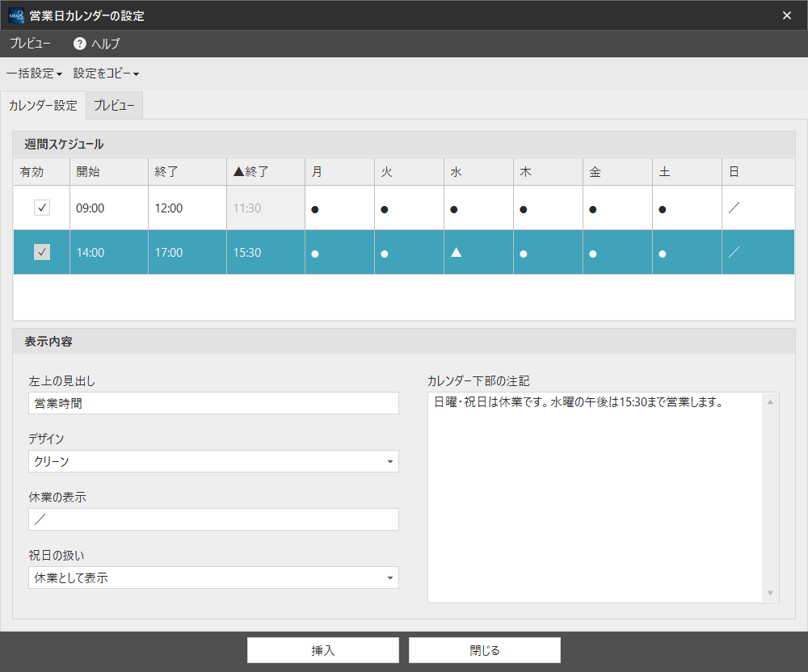Toggle 有効 checkbox in the 14:00 row
Image resolution: width=808 pixels, height=672 pixels.
point(42,252)
